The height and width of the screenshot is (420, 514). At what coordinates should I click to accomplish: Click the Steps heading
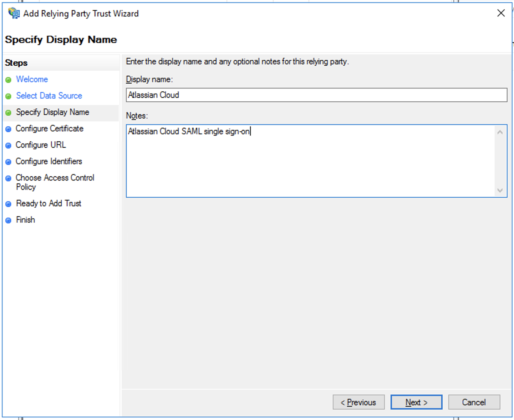click(x=16, y=63)
